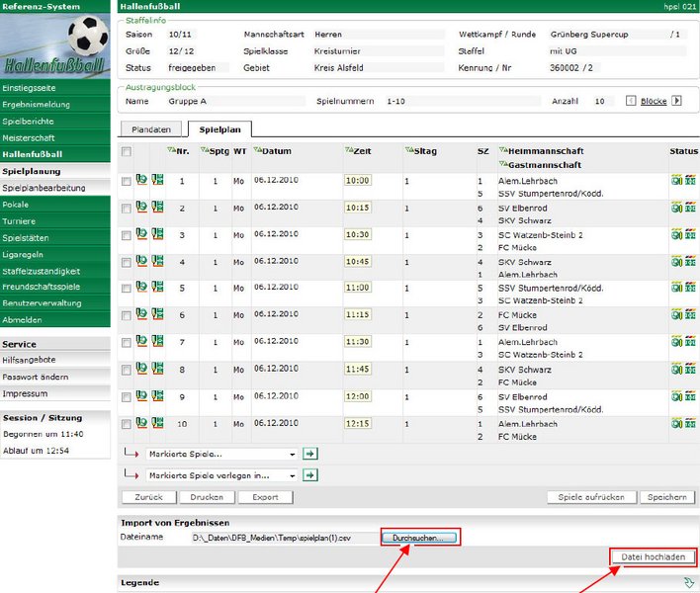
Task: Click the first status icon for game 5
Action: click(x=676, y=287)
